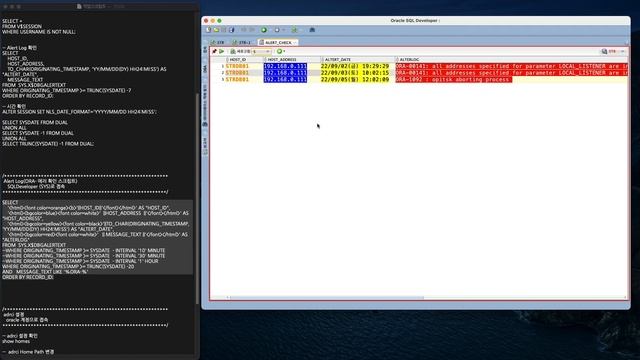
Task: Switch to the STR tab
Action: point(217,42)
